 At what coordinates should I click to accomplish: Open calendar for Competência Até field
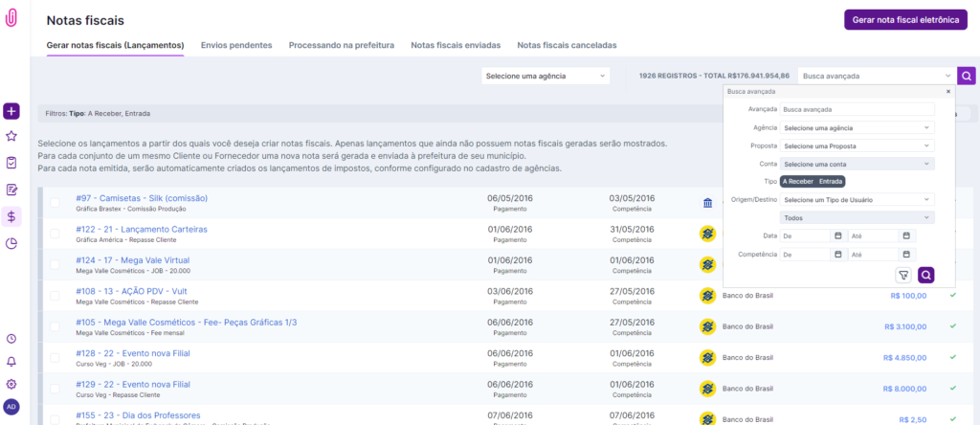[x=905, y=255]
